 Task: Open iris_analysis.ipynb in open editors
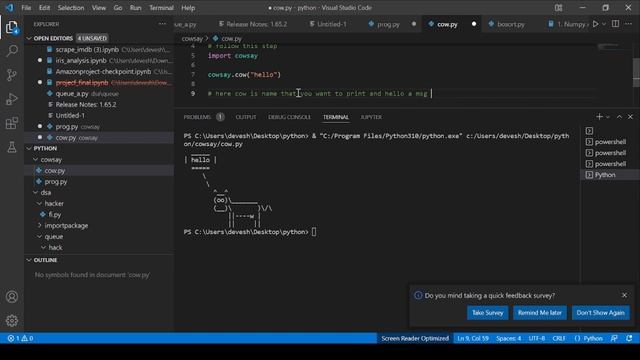(99, 60)
